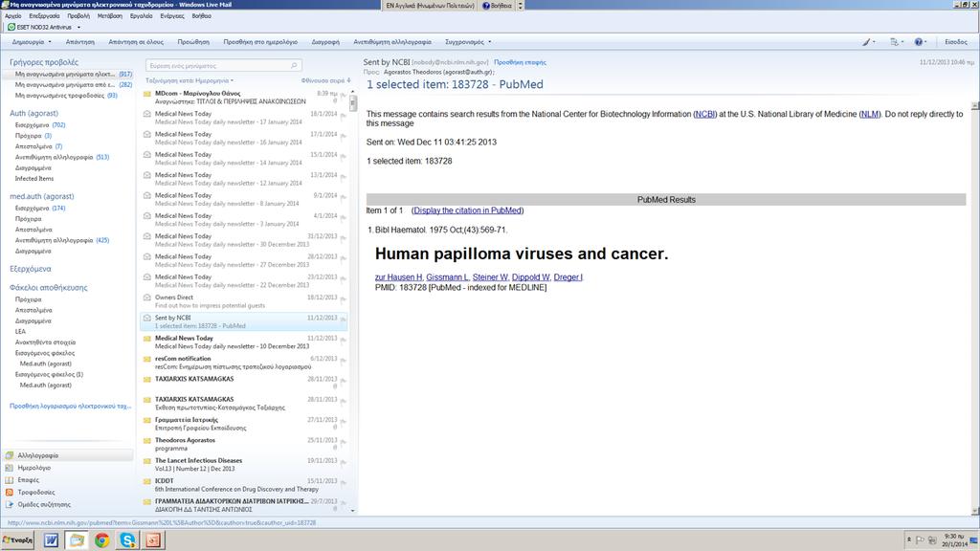Screen dimensions: 980x551
Task: Click the Word icon in taskbar
Action: (51, 540)
